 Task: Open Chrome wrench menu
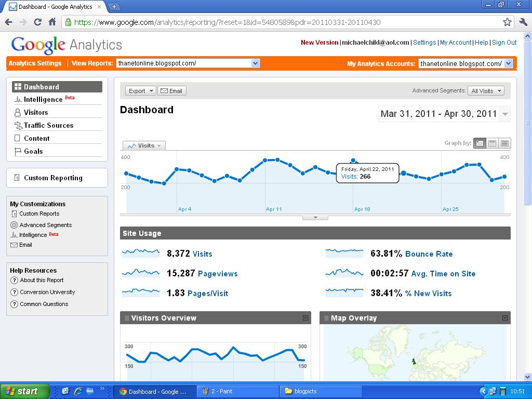click(x=523, y=22)
